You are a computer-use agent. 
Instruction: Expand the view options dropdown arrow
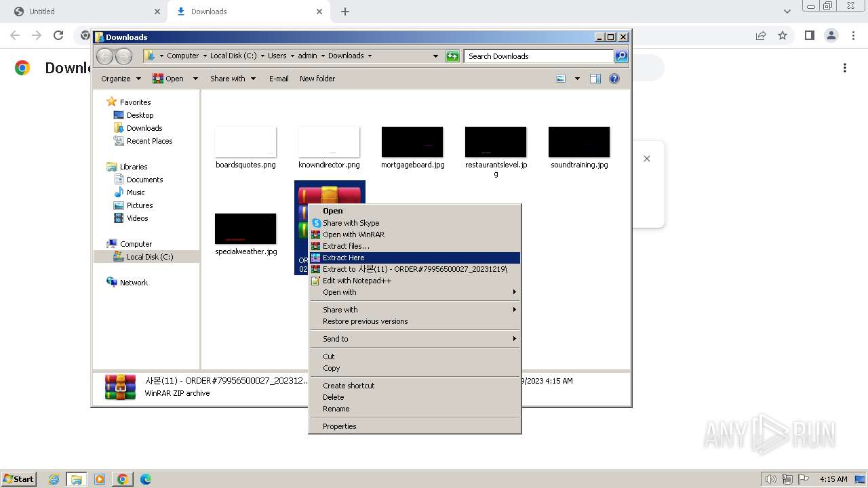click(577, 79)
